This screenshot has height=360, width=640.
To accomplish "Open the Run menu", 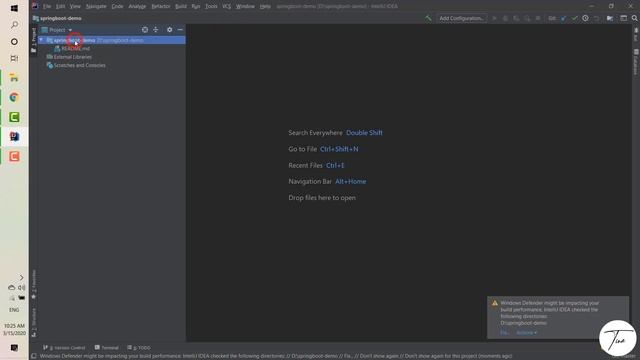I will click(x=196, y=7).
